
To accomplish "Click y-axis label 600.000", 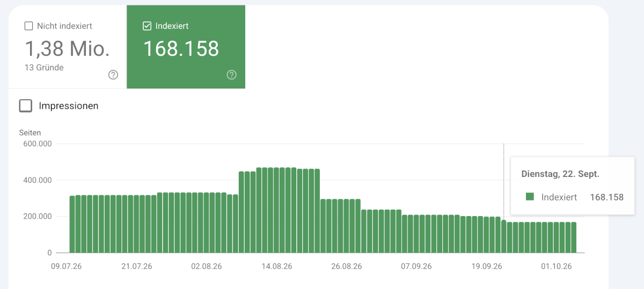I will [x=37, y=144].
